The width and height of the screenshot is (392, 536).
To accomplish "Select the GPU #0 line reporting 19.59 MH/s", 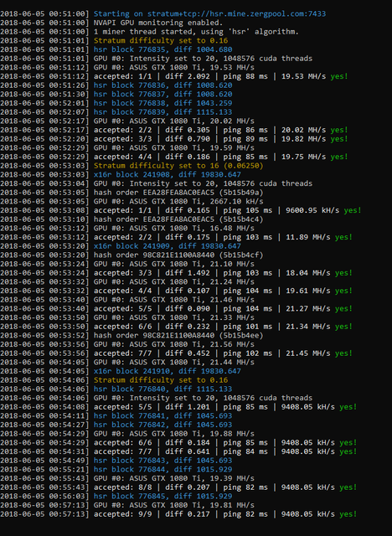I will (127, 147).
